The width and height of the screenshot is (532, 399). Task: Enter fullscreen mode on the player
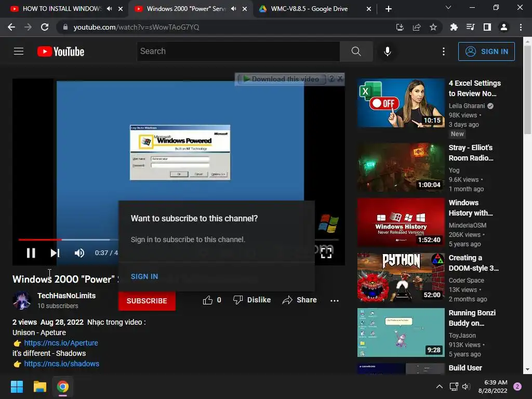click(326, 252)
